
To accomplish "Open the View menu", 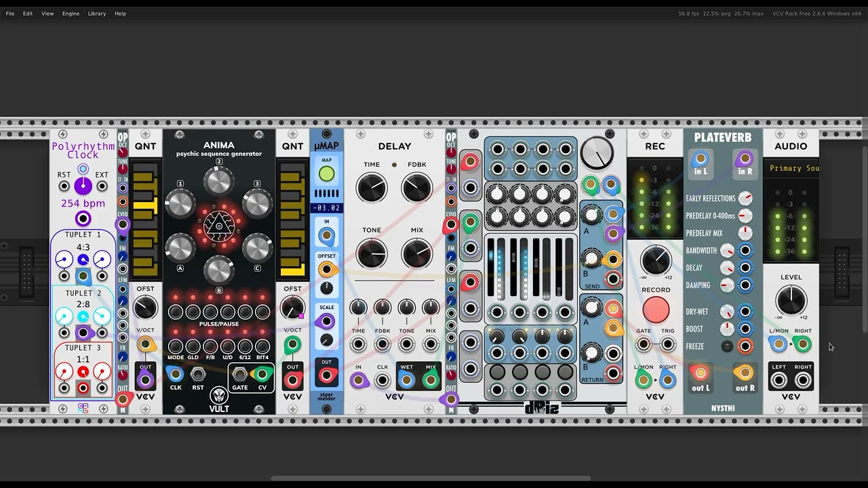I will 47,14.
